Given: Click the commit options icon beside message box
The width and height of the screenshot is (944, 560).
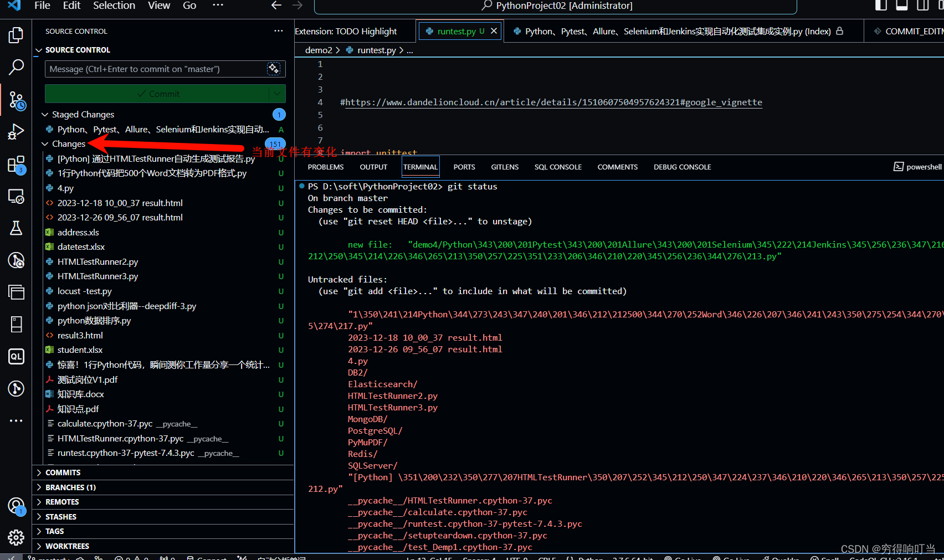Looking at the screenshot, I should click(274, 69).
